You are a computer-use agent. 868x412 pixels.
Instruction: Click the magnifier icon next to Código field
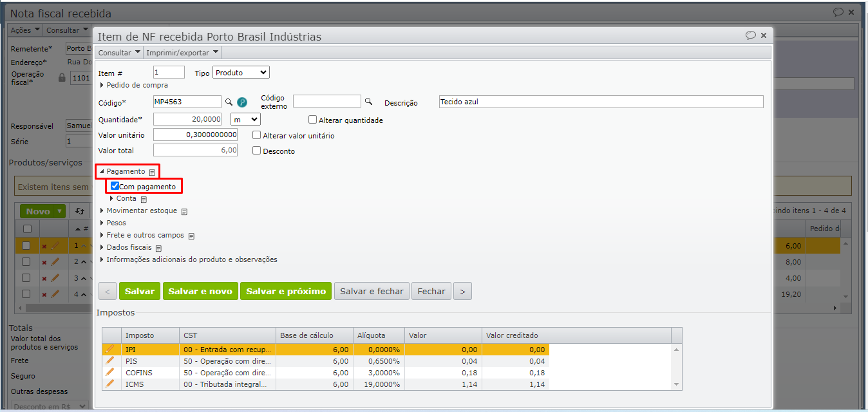229,102
